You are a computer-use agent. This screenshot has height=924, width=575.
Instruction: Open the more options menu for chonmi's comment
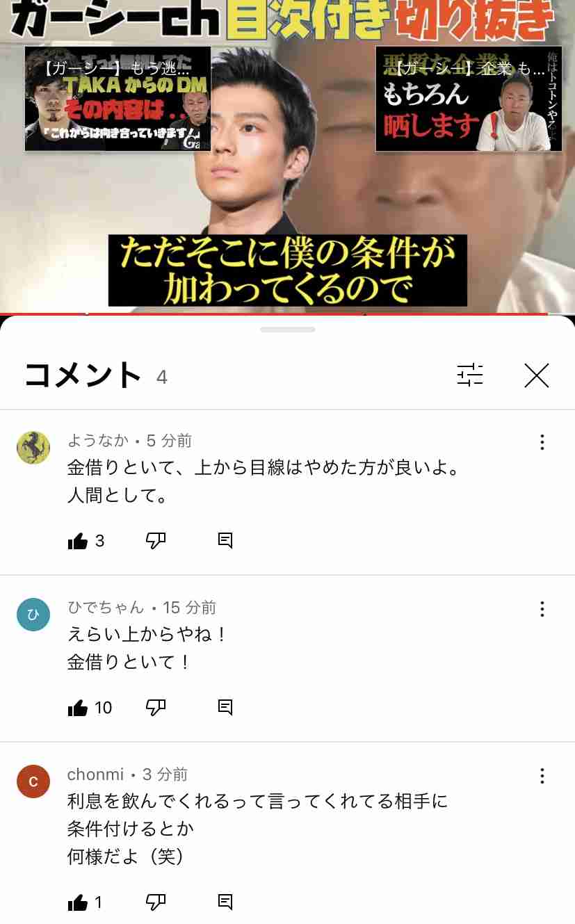coord(542,776)
